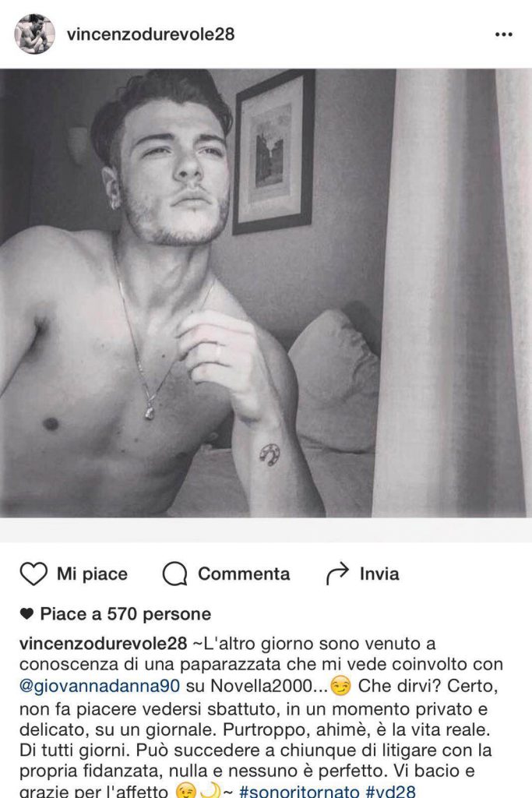This screenshot has height=798, width=532.
Task: Tap the share arrow icon
Action: (x=337, y=574)
